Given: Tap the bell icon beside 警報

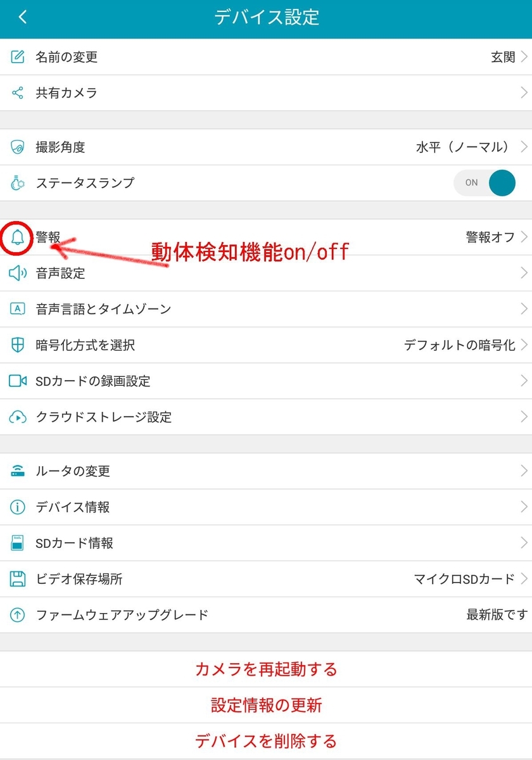Looking at the screenshot, I should tap(18, 237).
